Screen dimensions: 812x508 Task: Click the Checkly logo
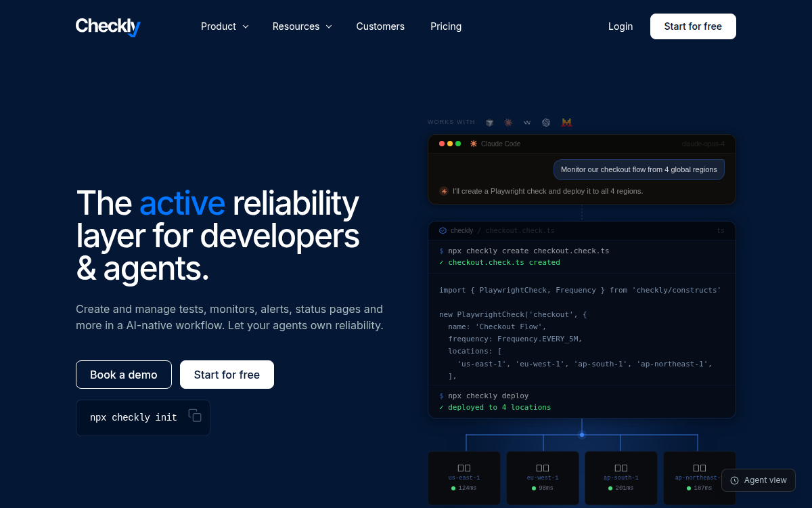(108, 26)
